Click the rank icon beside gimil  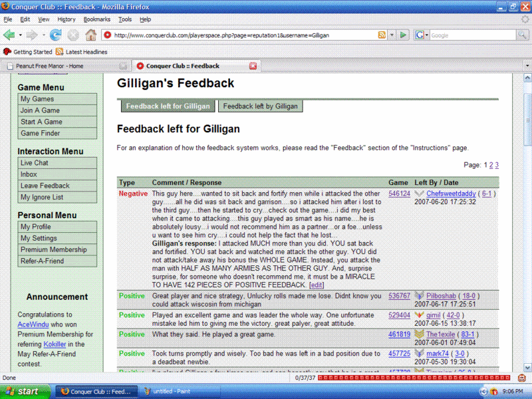420,315
